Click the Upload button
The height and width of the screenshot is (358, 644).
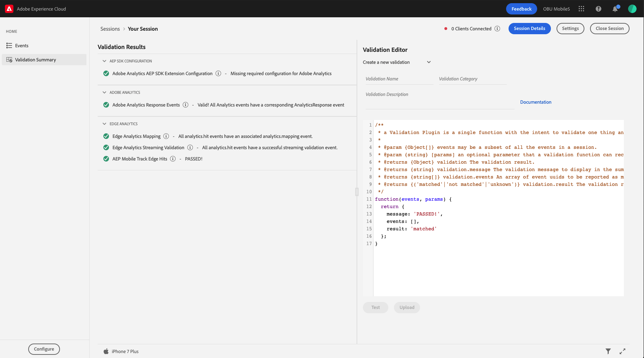[x=407, y=308]
